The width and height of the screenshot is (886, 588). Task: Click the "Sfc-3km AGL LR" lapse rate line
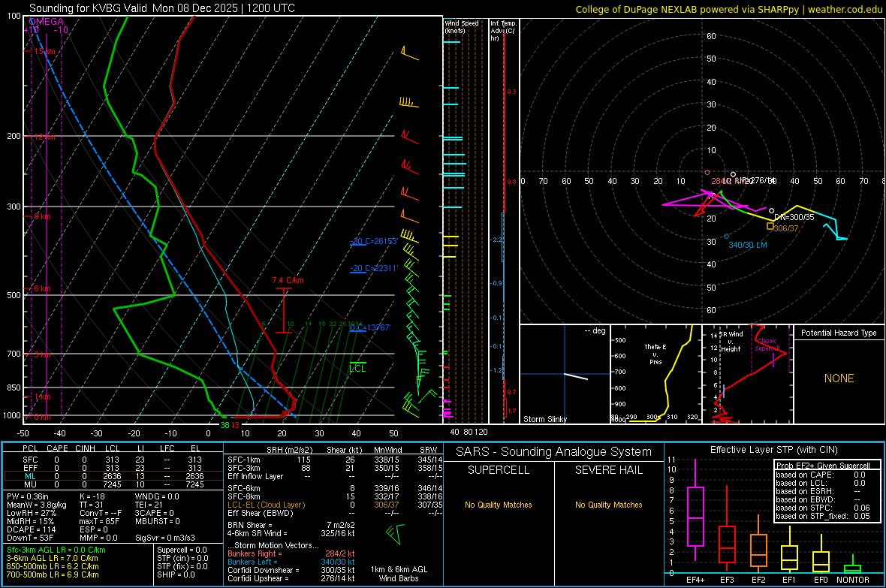(x=56, y=550)
